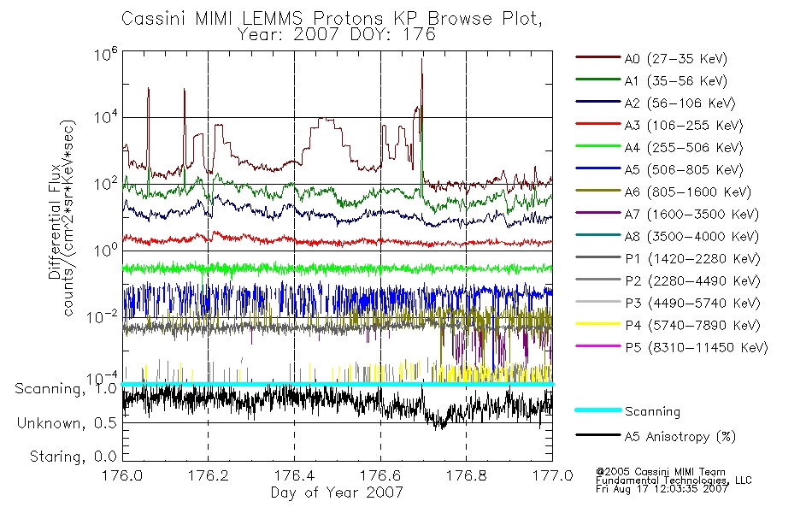The height and width of the screenshot is (513, 812).
Task: Click the @2005 Cassini MIMI Team credit
Action: pyautogui.click(x=660, y=472)
